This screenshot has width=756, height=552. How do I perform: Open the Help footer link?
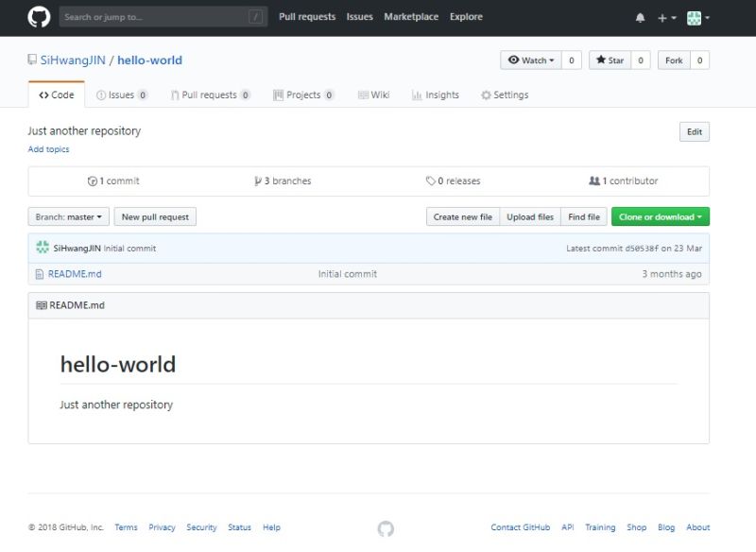click(x=271, y=527)
